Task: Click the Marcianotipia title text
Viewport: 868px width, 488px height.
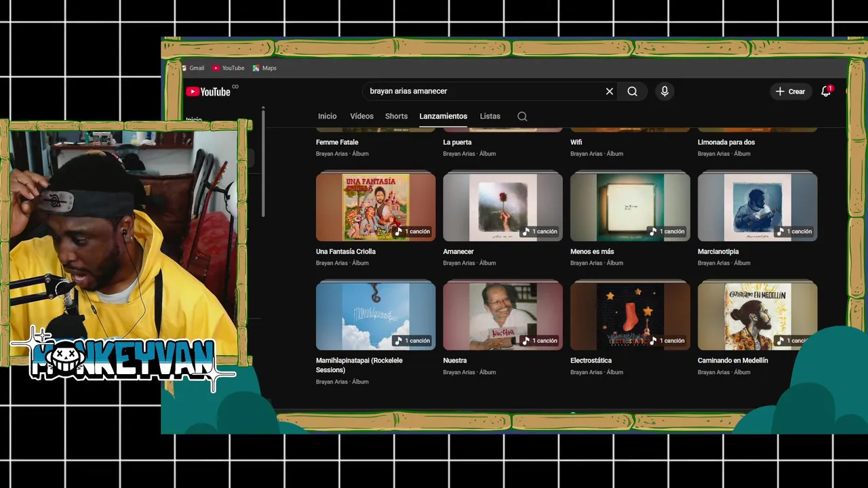Action: (718, 251)
